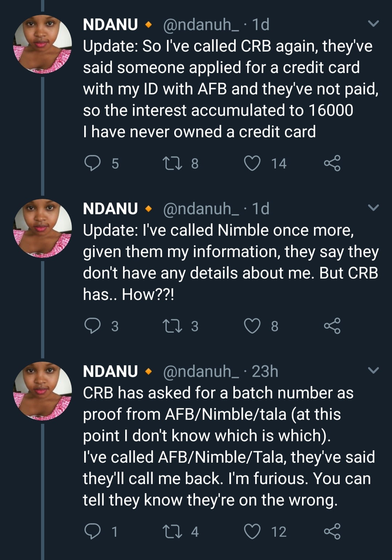Share the batch number tweet
The width and height of the screenshot is (392, 560).
332,531
